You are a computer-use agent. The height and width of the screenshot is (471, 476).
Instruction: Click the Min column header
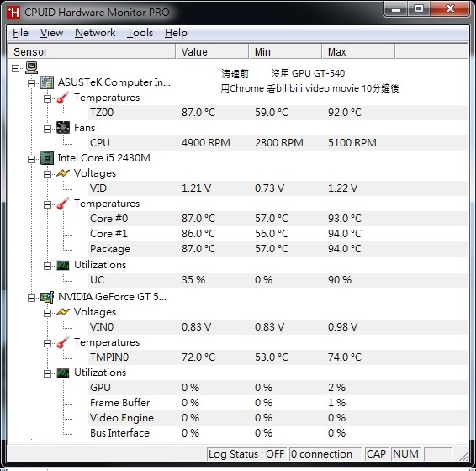[x=285, y=51]
